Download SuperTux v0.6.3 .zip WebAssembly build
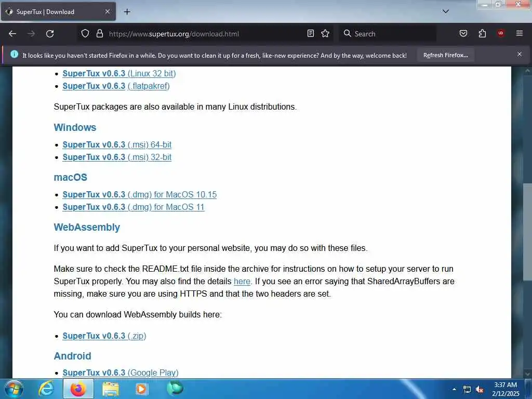Screen dimensions: 532x399 click(x=104, y=336)
